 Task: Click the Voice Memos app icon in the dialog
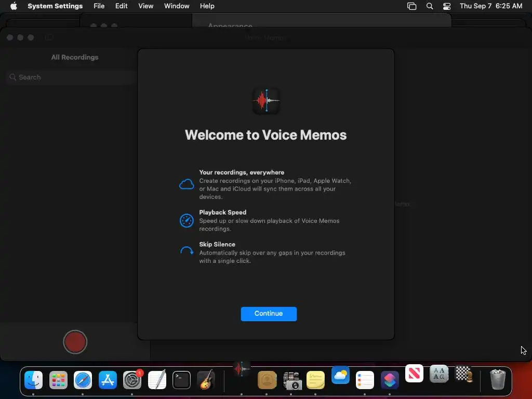(x=267, y=100)
